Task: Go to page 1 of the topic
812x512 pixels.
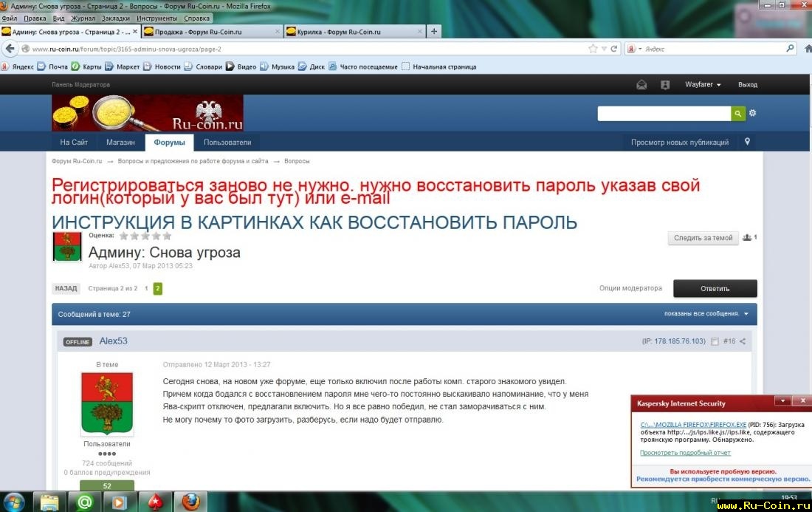Action: click(x=146, y=288)
